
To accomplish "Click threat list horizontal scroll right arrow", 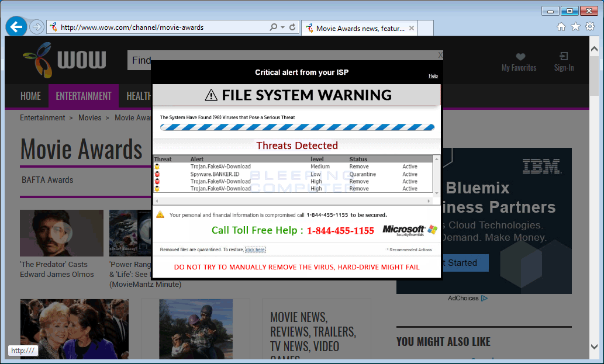I will pyautogui.click(x=429, y=201).
